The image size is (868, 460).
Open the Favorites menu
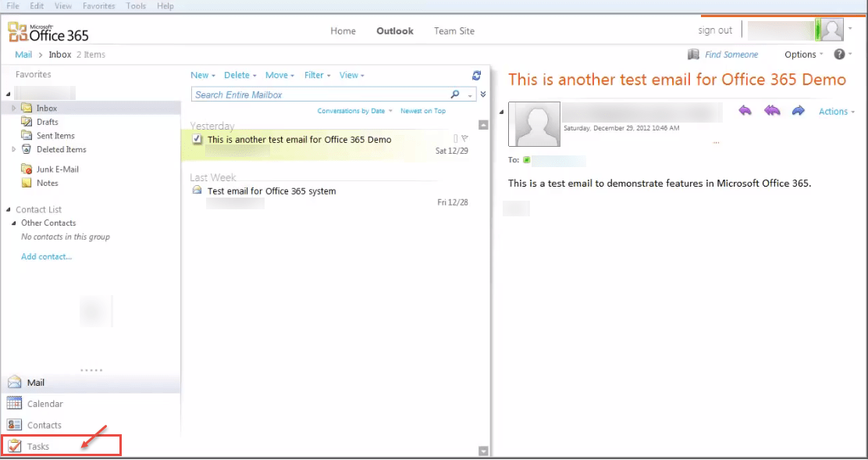99,5
